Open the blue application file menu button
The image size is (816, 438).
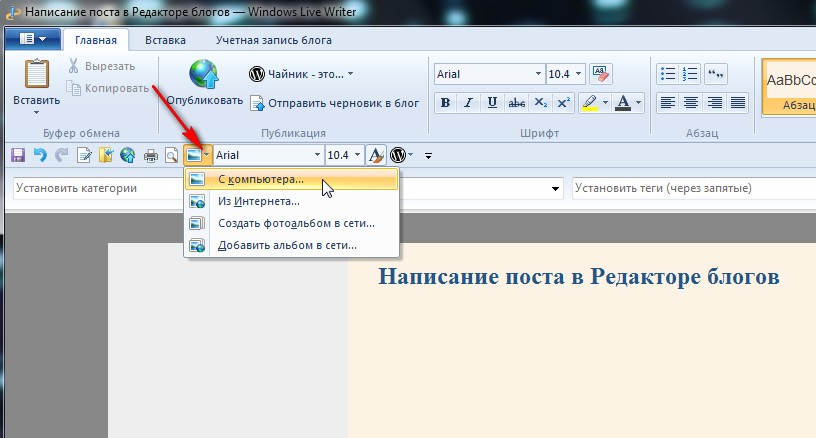click(x=33, y=39)
